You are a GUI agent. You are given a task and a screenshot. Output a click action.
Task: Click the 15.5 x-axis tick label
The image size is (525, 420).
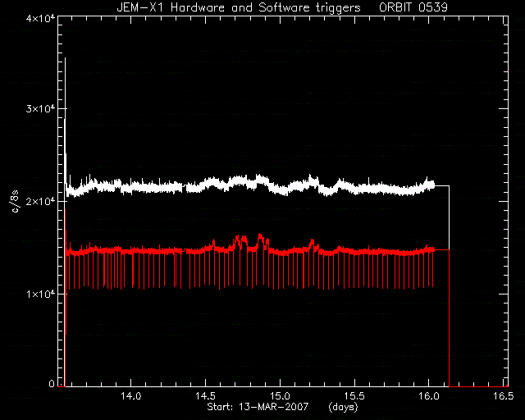[354, 396]
